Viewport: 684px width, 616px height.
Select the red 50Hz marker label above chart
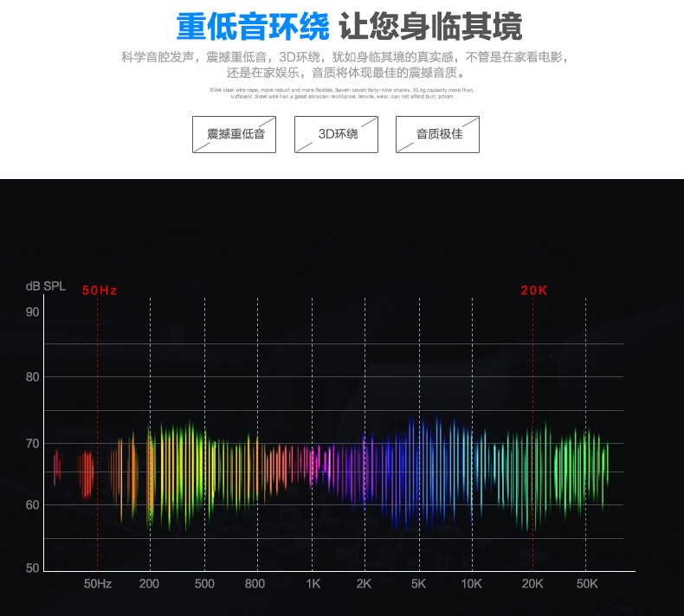(99, 291)
